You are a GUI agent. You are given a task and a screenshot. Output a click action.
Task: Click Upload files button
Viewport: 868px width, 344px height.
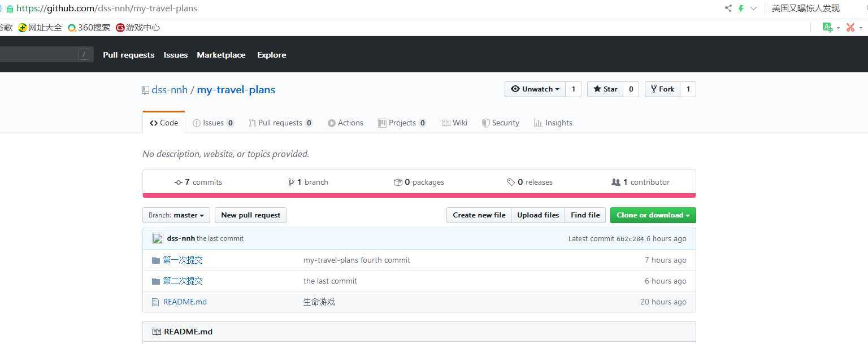pyautogui.click(x=538, y=215)
